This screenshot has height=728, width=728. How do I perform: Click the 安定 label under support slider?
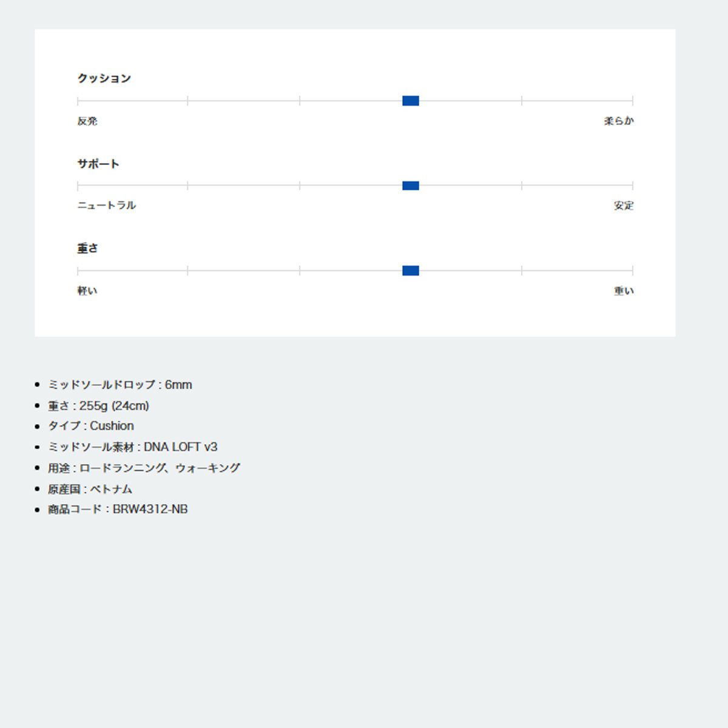624,206
